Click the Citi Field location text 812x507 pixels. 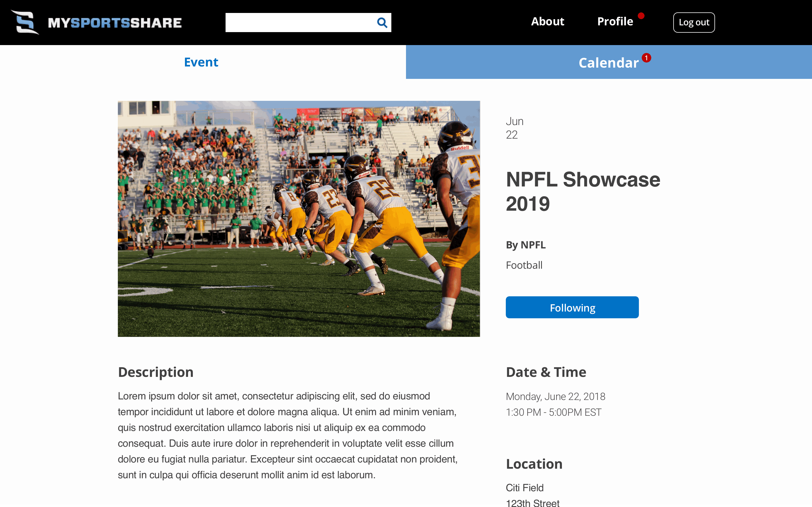[x=524, y=488]
